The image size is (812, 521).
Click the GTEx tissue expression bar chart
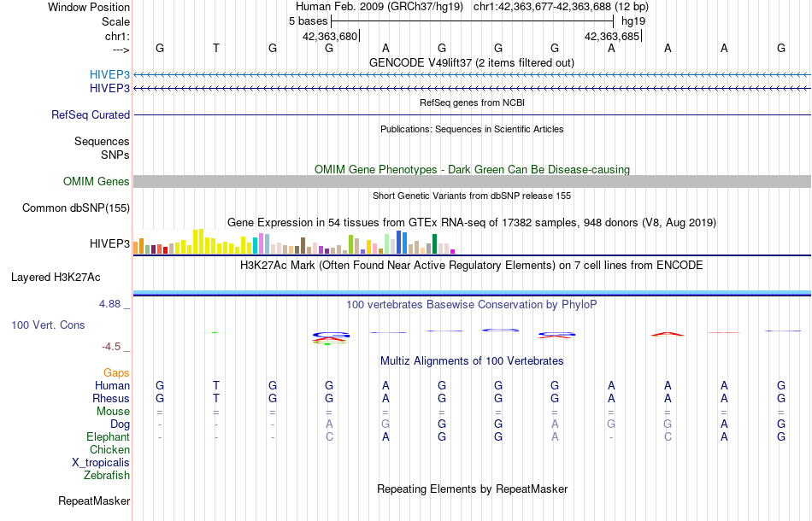click(294, 242)
